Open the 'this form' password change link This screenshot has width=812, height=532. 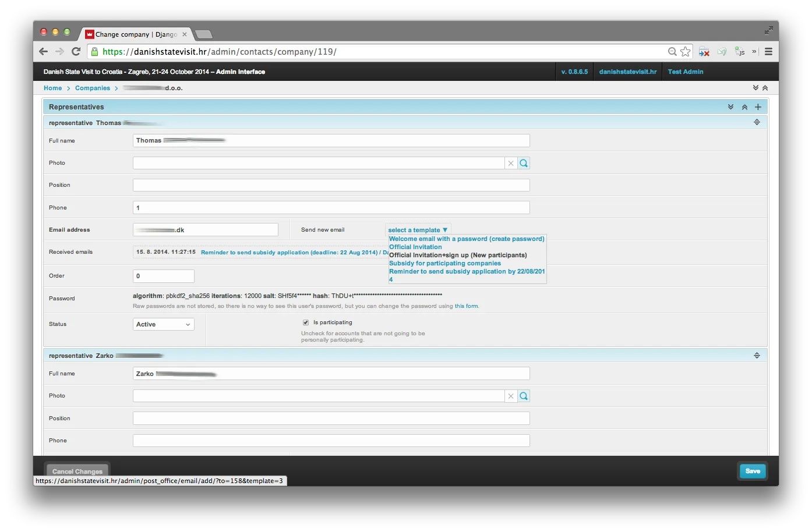(x=466, y=306)
